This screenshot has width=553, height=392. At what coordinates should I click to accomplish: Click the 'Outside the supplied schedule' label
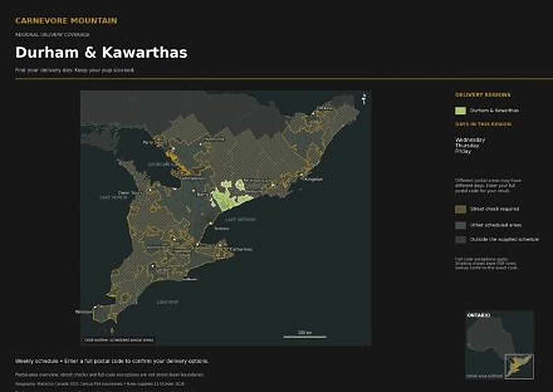504,240
